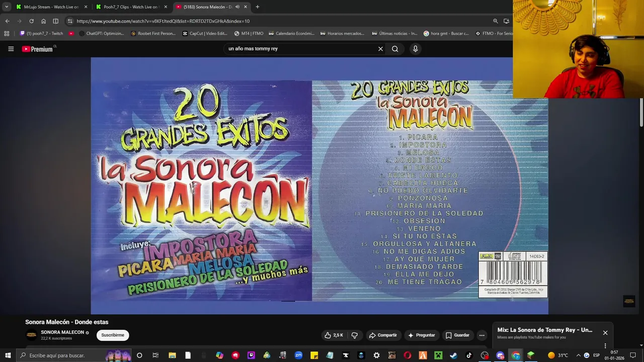
Task: Open a new browser tab
Action: (x=257, y=7)
